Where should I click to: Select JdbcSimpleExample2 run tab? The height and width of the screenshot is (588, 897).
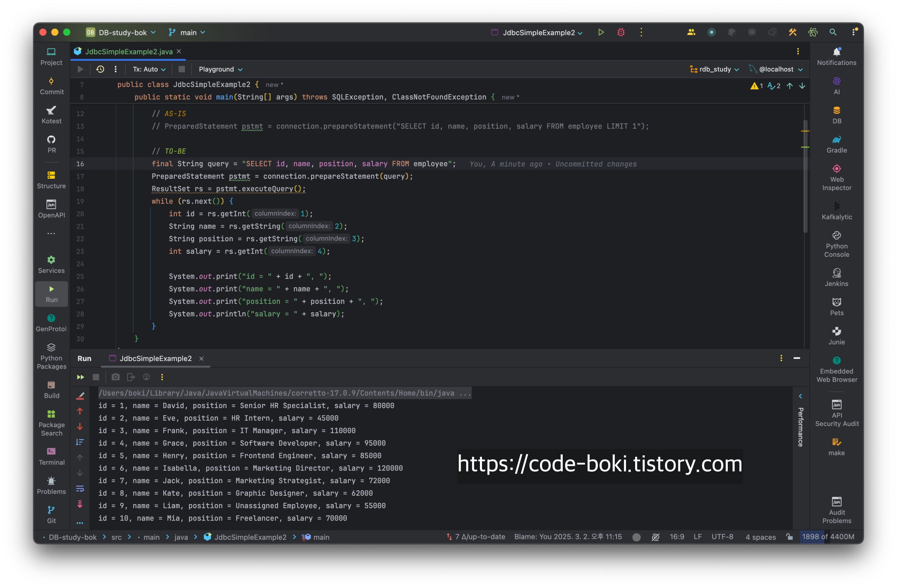(x=155, y=358)
